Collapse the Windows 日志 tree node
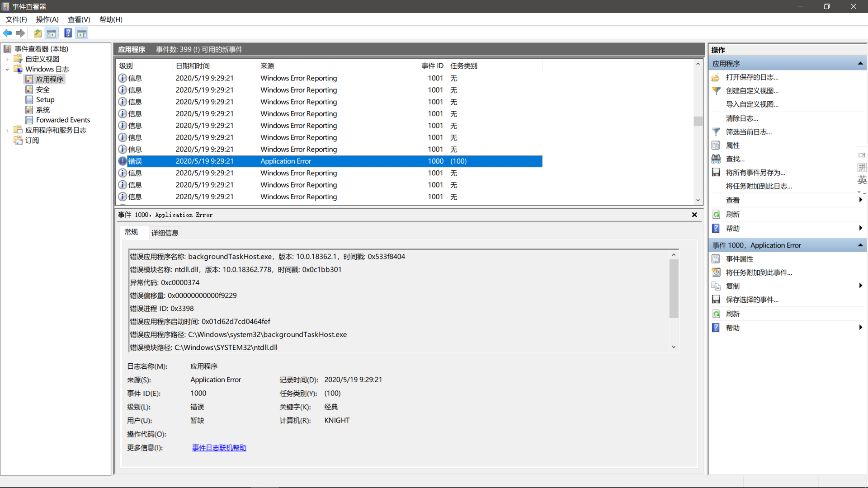Screen dimensions: 868x488 (7, 69)
